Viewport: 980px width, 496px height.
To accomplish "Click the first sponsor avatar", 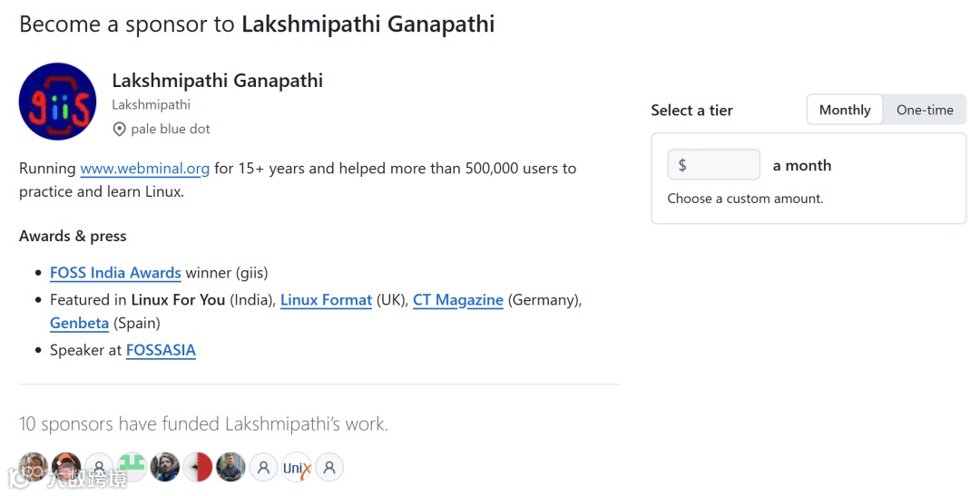I will [x=34, y=468].
